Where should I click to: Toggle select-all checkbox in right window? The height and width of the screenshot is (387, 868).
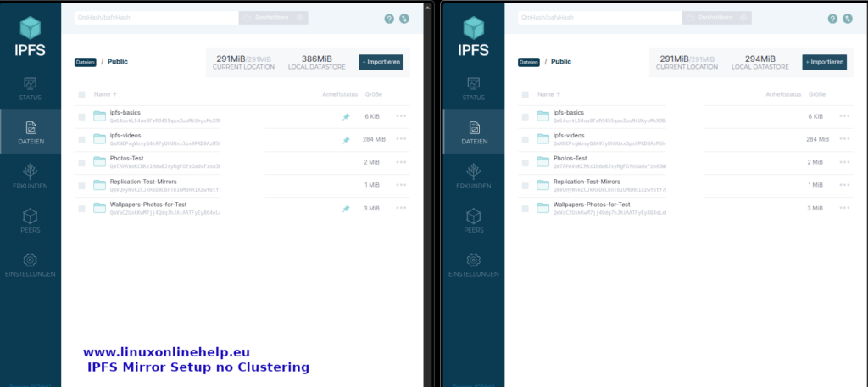click(x=526, y=95)
